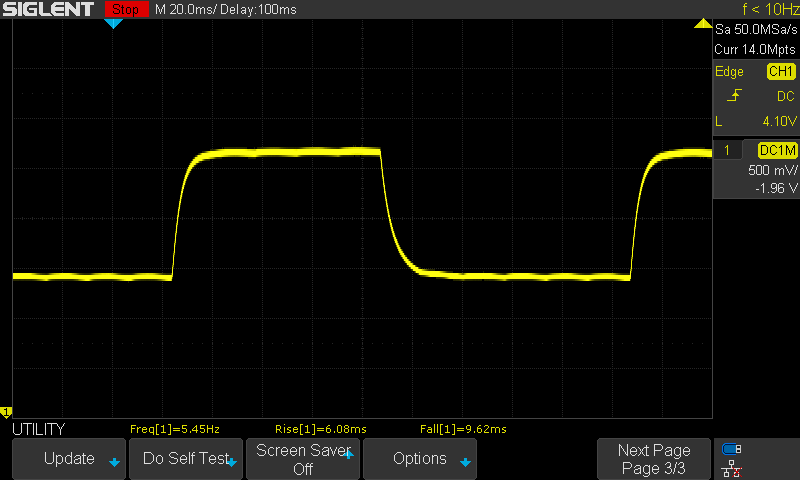Click the Rise[1]=6.08ms measurement
The height and width of the screenshot is (480, 800).
point(320,429)
